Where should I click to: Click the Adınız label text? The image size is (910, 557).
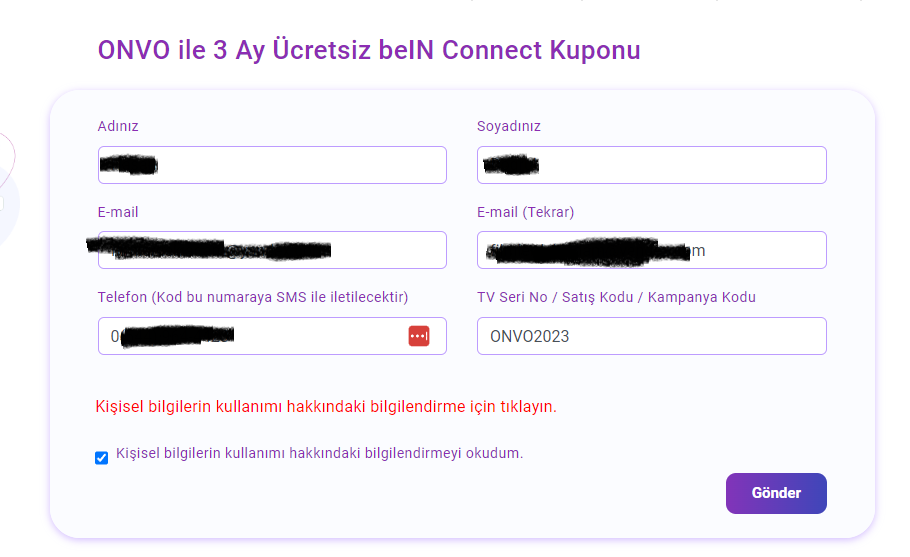(118, 126)
